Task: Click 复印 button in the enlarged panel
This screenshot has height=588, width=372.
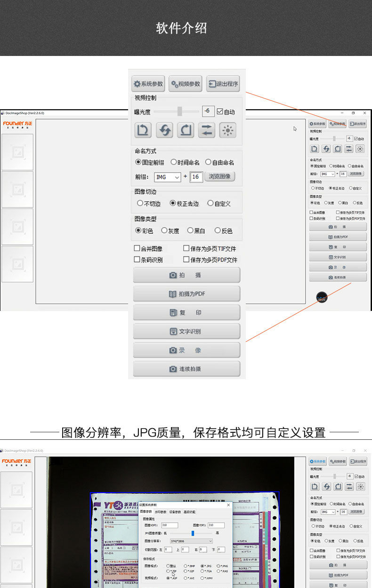Action: tap(186, 312)
